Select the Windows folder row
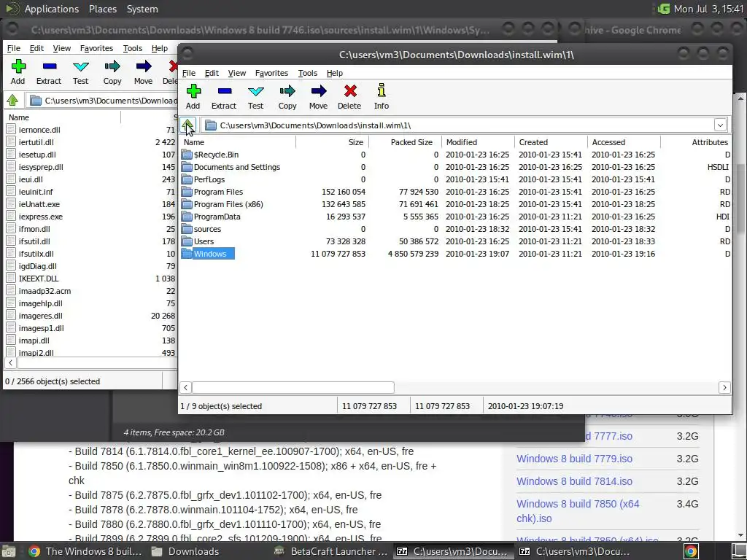The image size is (747, 560). coord(455,254)
